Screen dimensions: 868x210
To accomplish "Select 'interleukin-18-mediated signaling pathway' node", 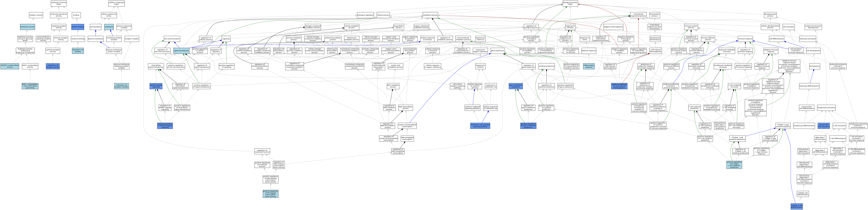I will [x=480, y=126].
